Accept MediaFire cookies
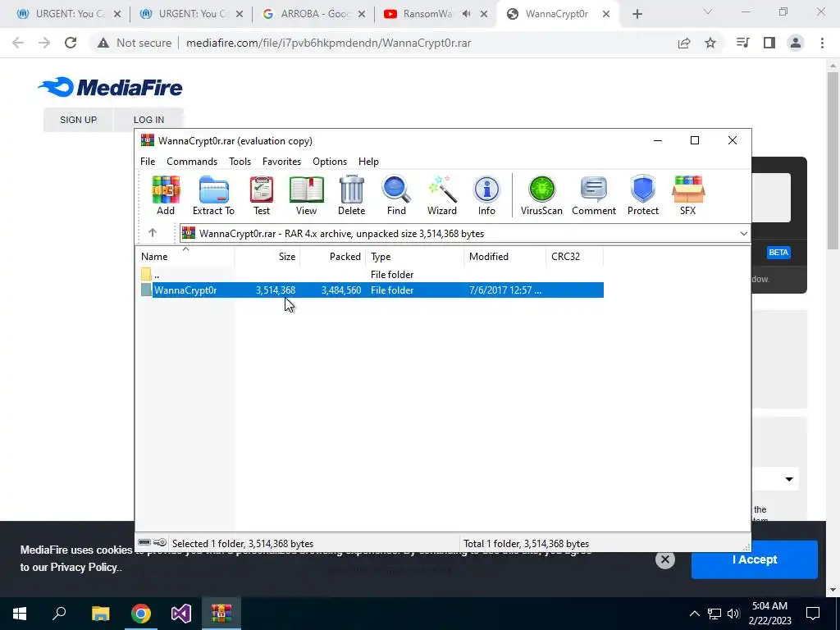 point(755,559)
